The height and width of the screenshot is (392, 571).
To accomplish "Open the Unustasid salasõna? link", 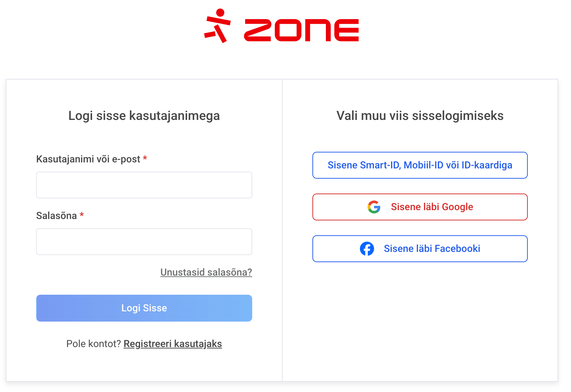I will [206, 272].
